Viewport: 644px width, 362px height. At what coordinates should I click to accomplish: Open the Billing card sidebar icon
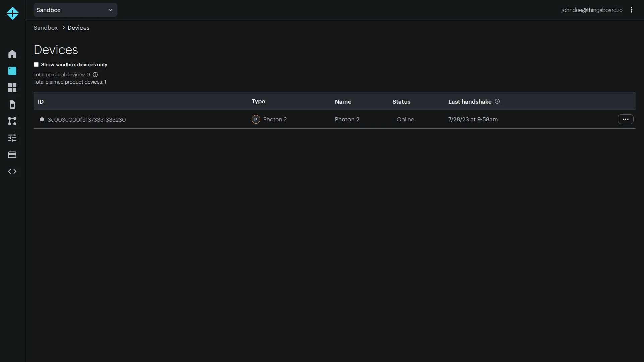[12, 155]
